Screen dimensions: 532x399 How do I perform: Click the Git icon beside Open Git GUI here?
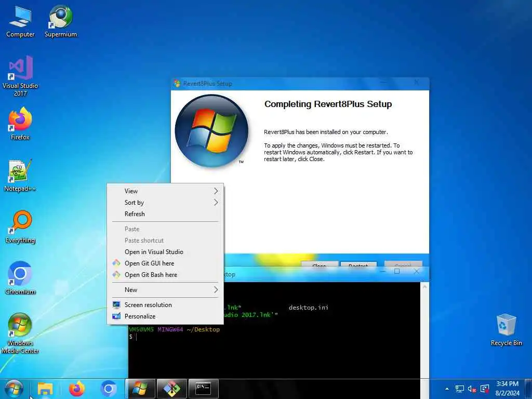(116, 263)
